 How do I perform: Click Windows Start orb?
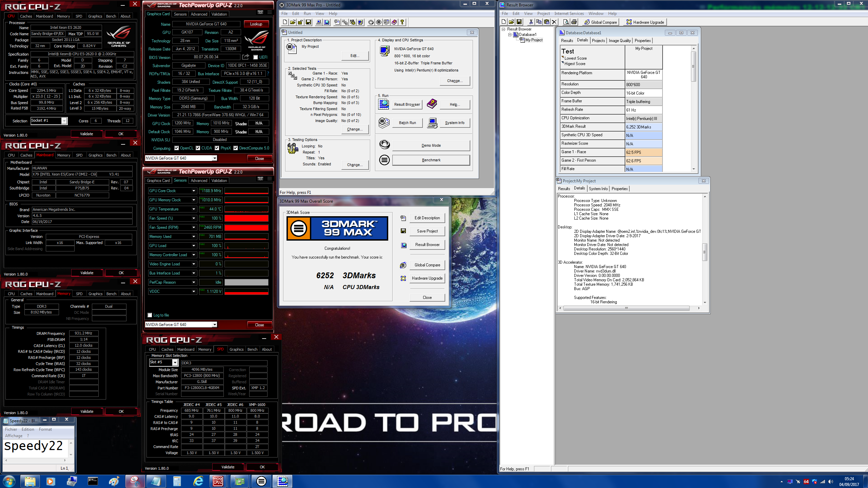click(9, 481)
